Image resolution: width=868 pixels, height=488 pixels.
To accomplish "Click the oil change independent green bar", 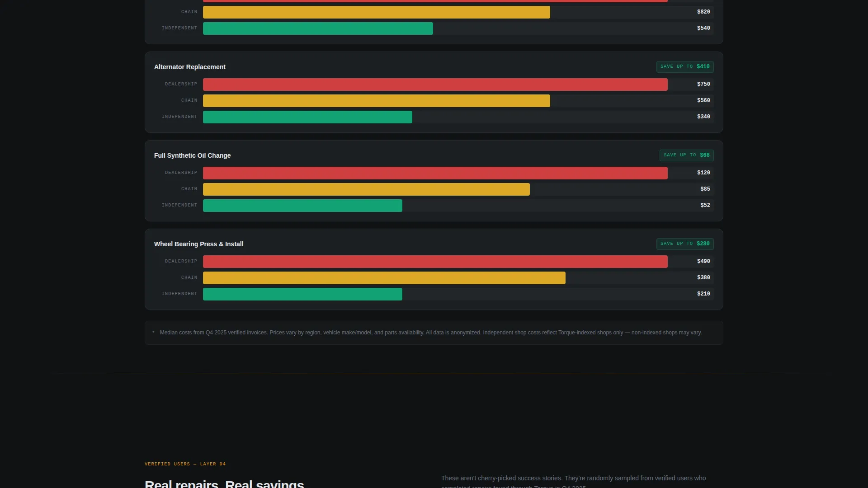I will (x=302, y=206).
